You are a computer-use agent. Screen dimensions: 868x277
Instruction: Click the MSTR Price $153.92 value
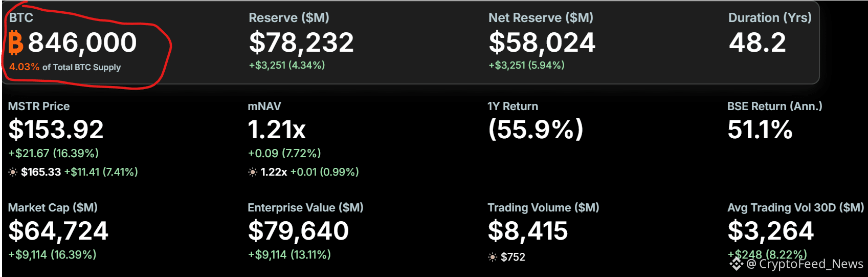click(56, 130)
